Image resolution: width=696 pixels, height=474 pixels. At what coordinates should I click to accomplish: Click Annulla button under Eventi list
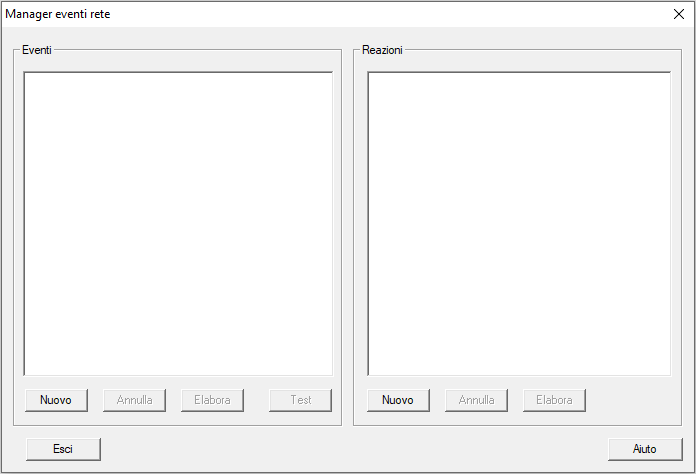tap(134, 400)
